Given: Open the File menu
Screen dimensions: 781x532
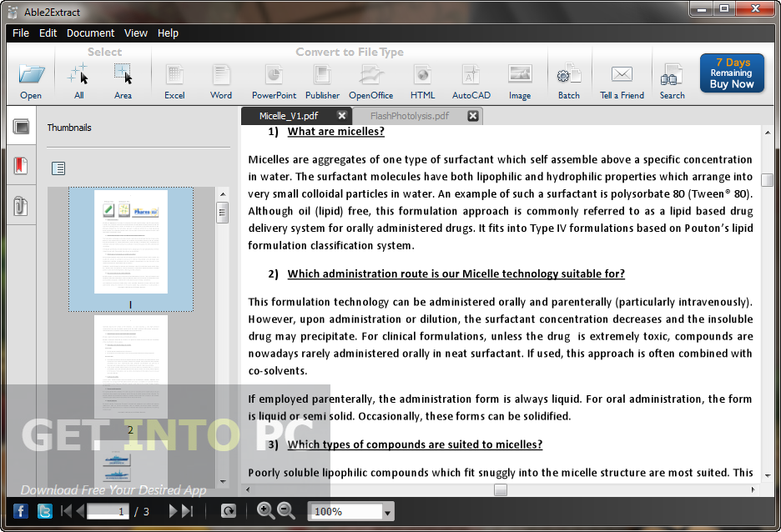Looking at the screenshot, I should 21,33.
